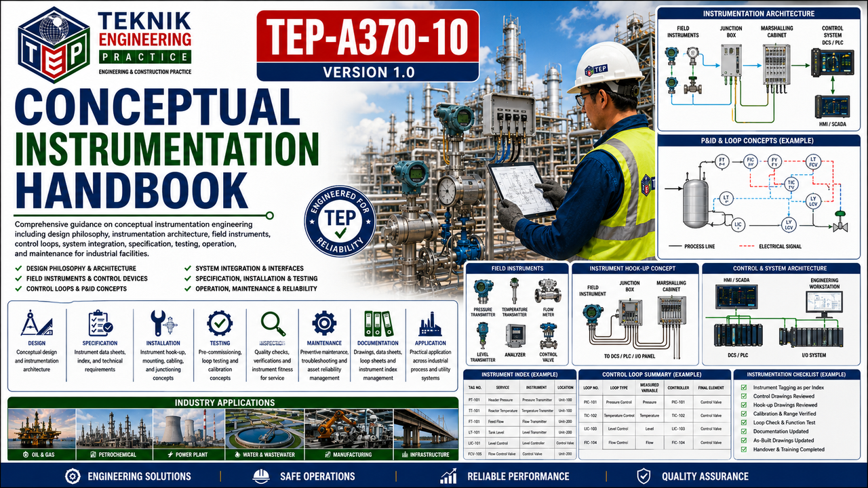
Task: Toggle Control Drawings Reviewed checkbox
Action: point(743,396)
